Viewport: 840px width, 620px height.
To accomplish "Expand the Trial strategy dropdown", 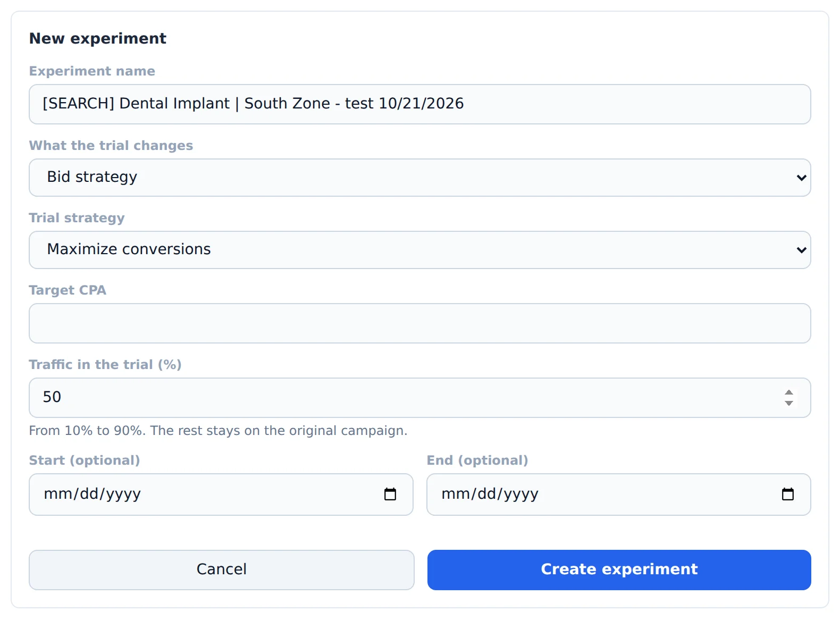I will 420,250.
